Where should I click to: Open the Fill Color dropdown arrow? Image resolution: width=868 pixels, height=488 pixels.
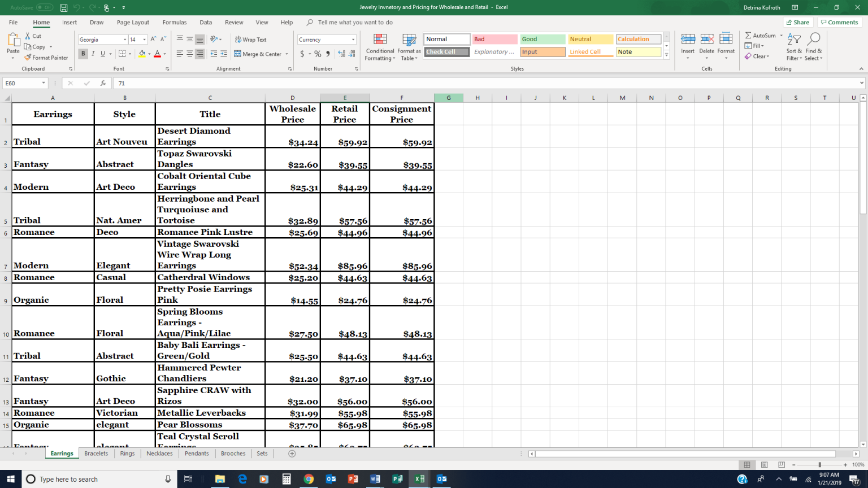tap(148, 53)
